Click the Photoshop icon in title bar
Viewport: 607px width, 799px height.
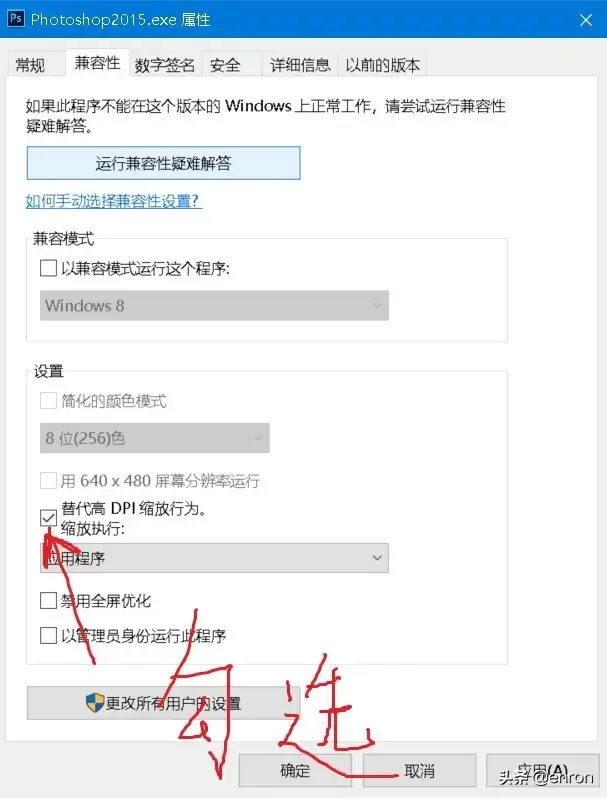click(15, 17)
